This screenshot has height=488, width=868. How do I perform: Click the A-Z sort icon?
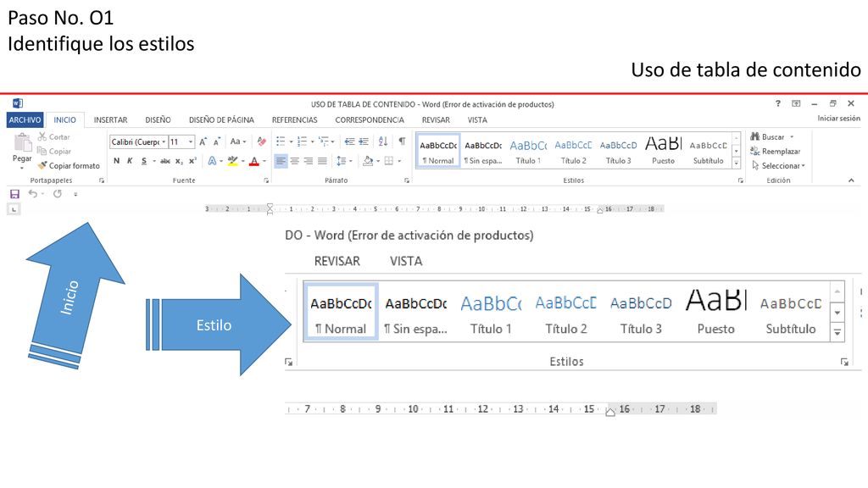click(383, 141)
